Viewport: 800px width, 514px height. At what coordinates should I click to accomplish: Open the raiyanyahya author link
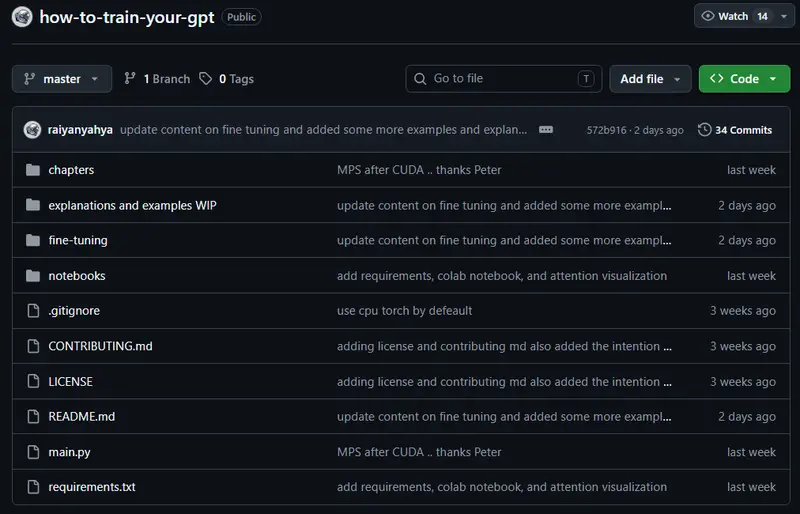pyautogui.click(x=80, y=130)
